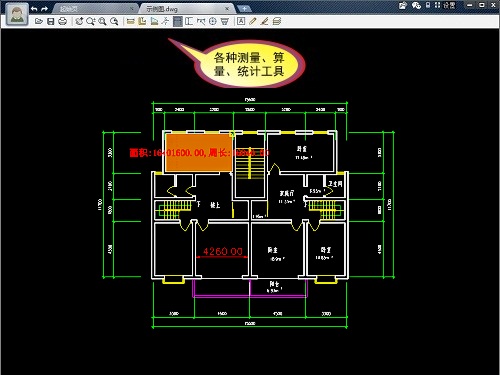500x375 pixels.
Task: Select the boxed letter A text tool
Action: (241, 21)
